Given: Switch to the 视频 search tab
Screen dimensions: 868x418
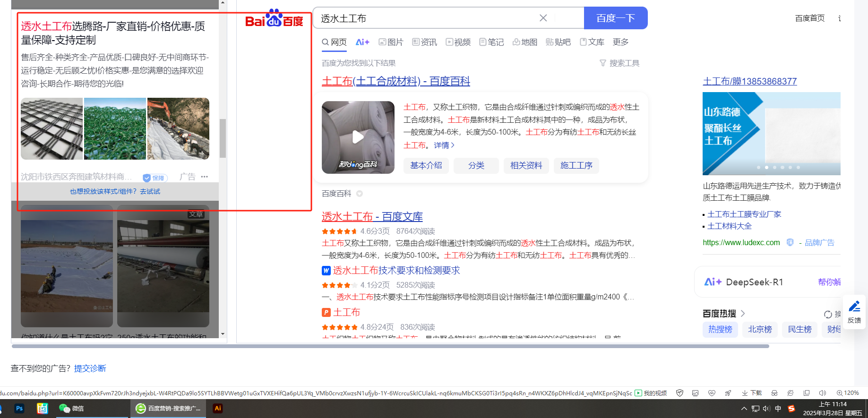Looking at the screenshot, I should coord(458,42).
